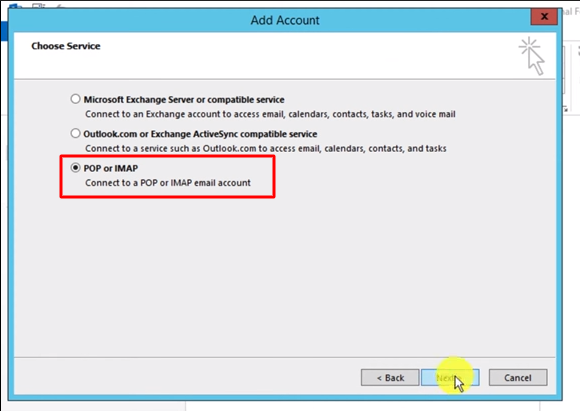Click 'Connect to a service such as Outlook.com' description

coord(266,148)
